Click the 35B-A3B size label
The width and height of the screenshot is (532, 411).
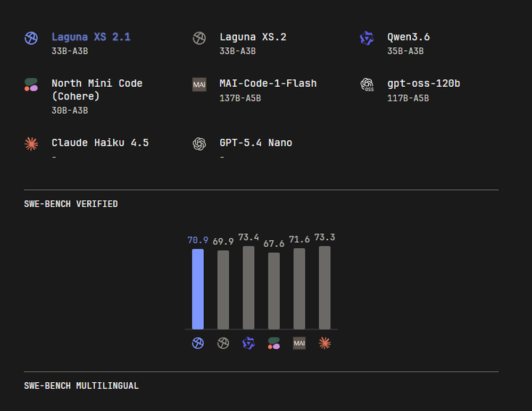405,51
